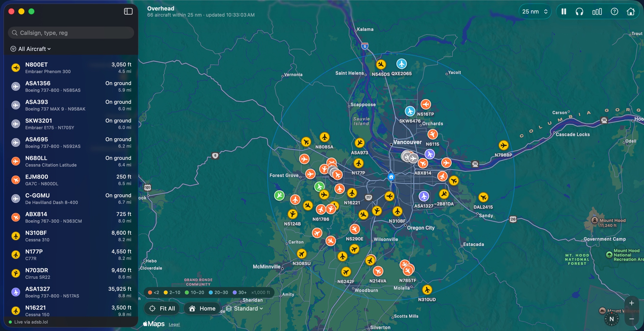Image resolution: width=644 pixels, height=331 pixels.
Task: Click the N214VA aircraft marker
Action: click(x=378, y=271)
